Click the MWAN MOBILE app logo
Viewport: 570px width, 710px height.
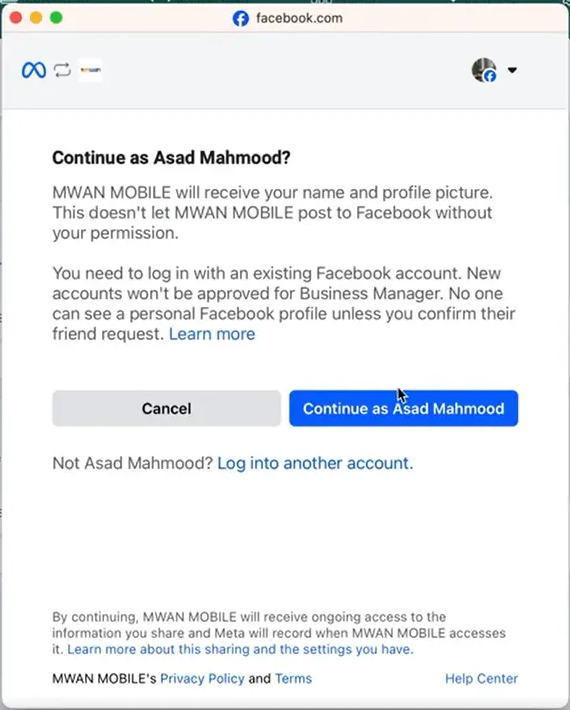(90, 70)
